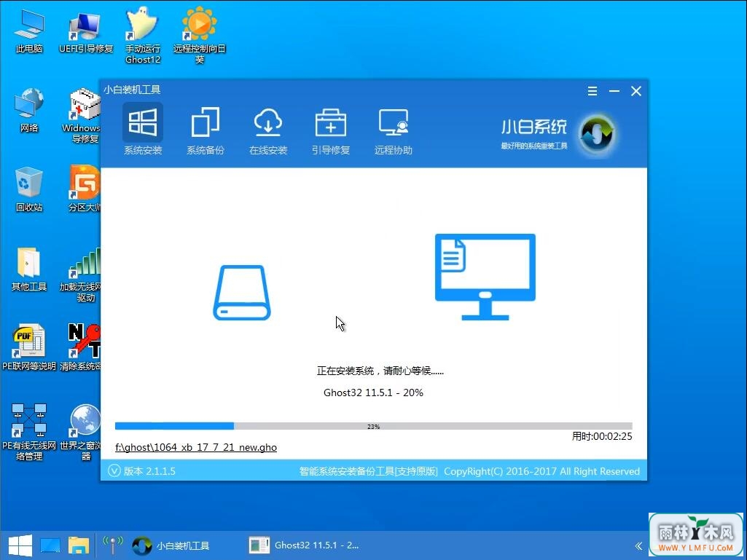Open 加载无线网驱动 desktop shortcut
747x560 pixels.
81,275
